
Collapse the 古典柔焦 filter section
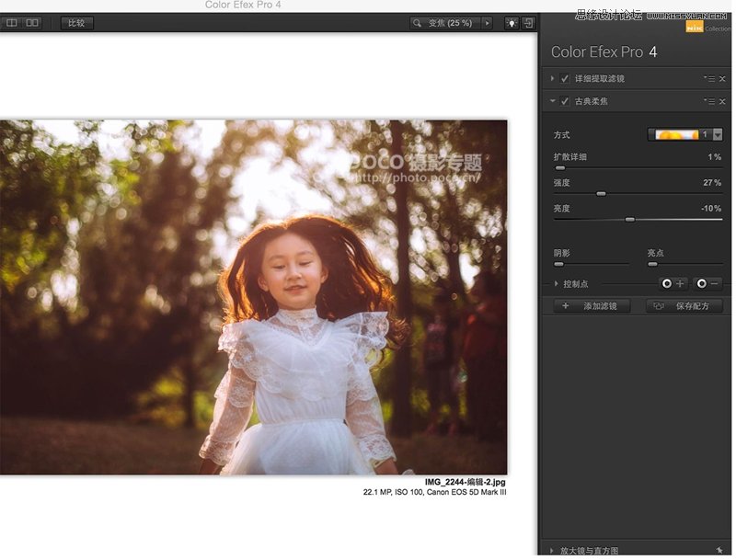(x=553, y=101)
